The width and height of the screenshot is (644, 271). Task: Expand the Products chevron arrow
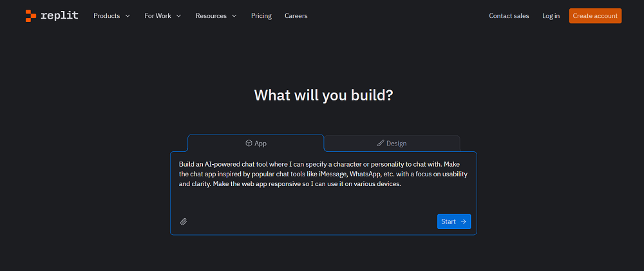128,16
